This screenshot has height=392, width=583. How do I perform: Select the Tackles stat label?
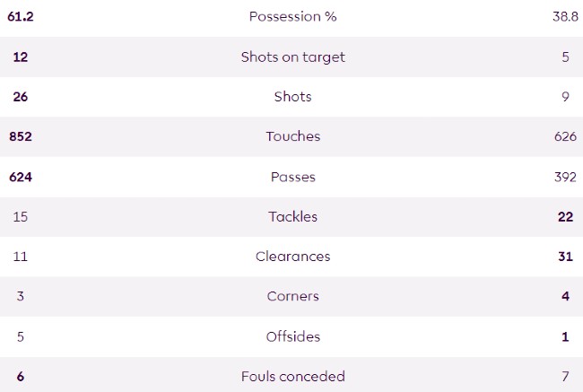(x=292, y=216)
